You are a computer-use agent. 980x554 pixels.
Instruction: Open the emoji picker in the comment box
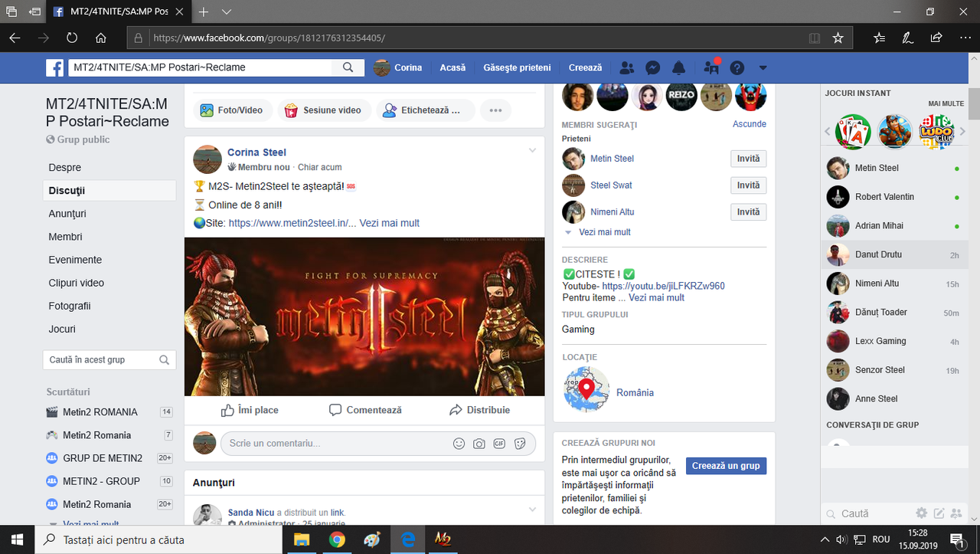(459, 443)
